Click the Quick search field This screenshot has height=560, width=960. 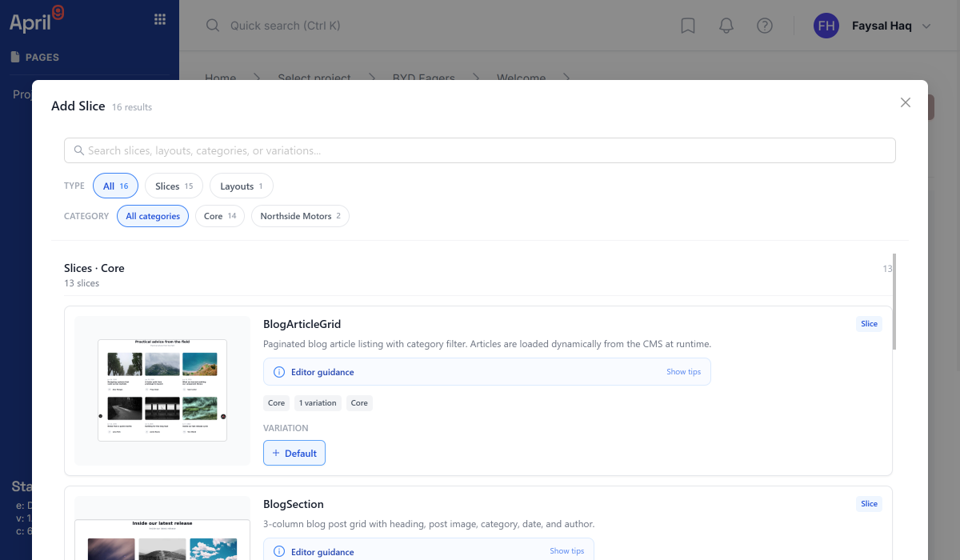(x=285, y=26)
